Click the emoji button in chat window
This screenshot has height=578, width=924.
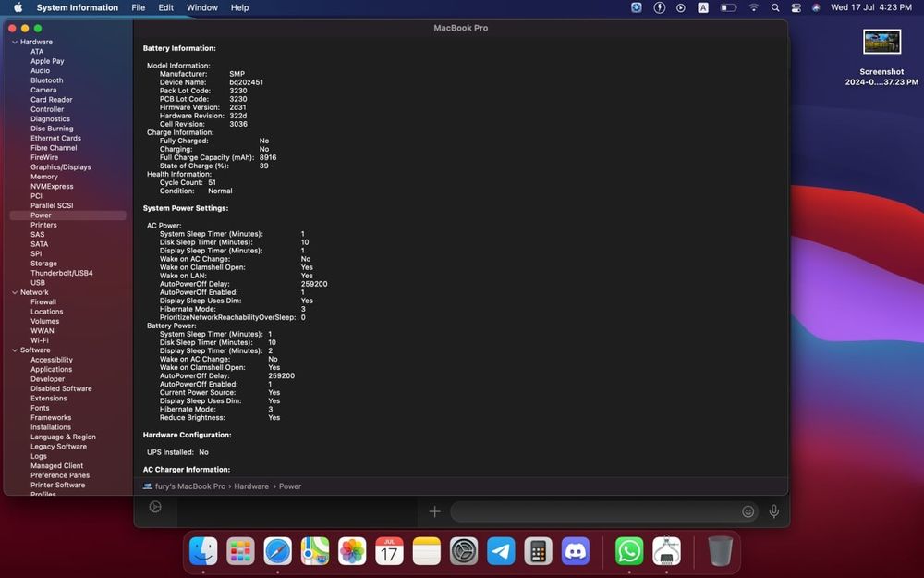[748, 511]
